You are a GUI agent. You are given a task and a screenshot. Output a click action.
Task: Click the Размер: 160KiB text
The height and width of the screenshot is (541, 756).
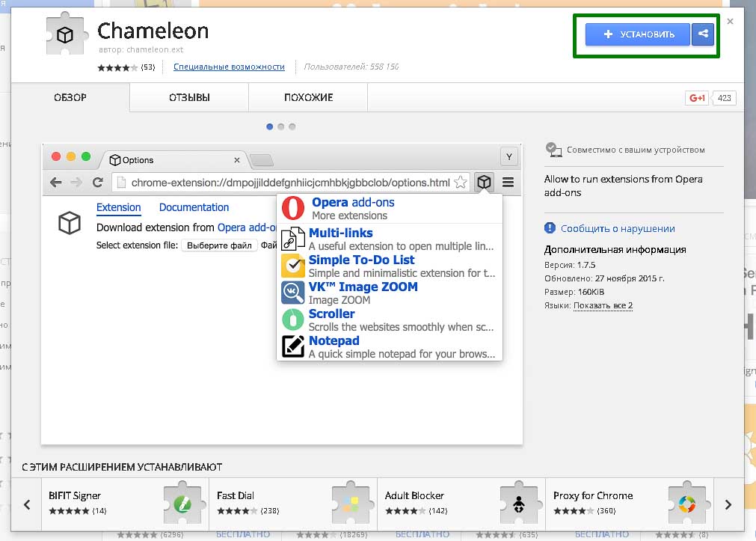coord(574,292)
